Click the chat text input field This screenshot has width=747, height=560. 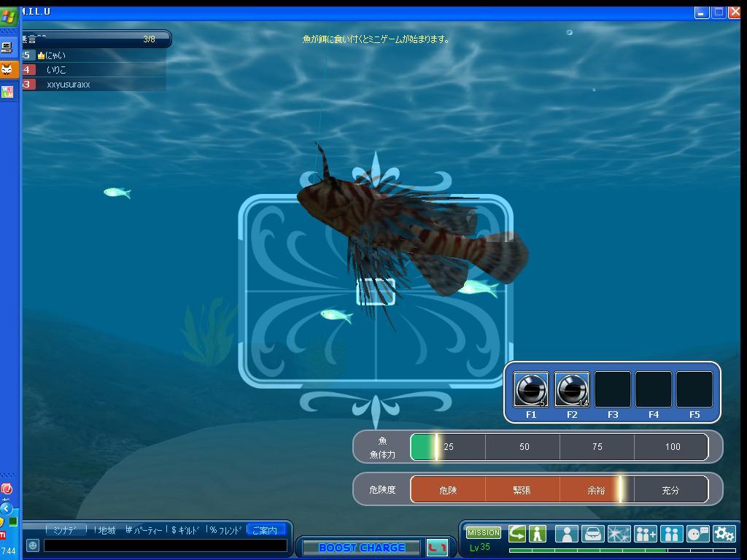[x=165, y=545]
